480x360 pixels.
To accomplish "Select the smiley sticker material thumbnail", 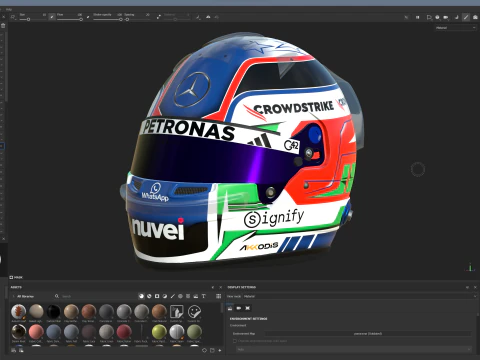I will [x=194, y=312].
